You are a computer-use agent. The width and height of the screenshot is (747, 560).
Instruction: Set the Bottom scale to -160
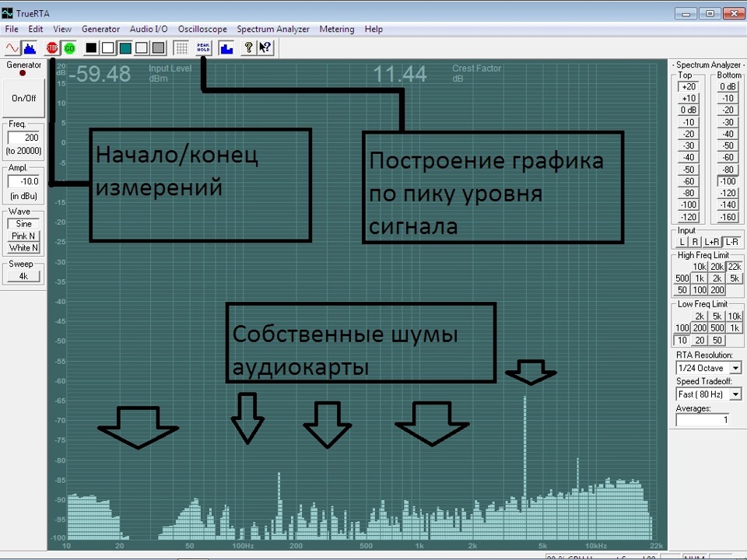(728, 217)
